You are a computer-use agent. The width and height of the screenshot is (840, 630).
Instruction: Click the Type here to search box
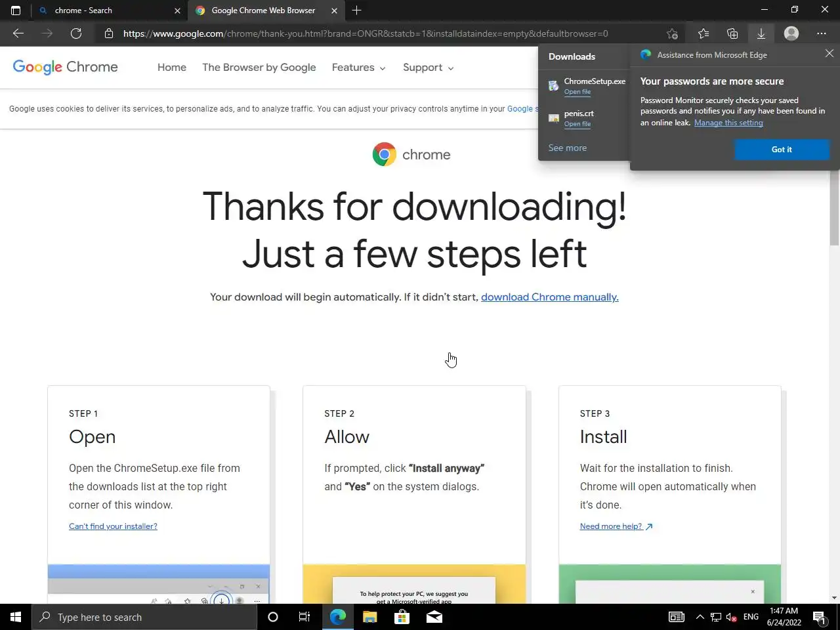point(144,617)
